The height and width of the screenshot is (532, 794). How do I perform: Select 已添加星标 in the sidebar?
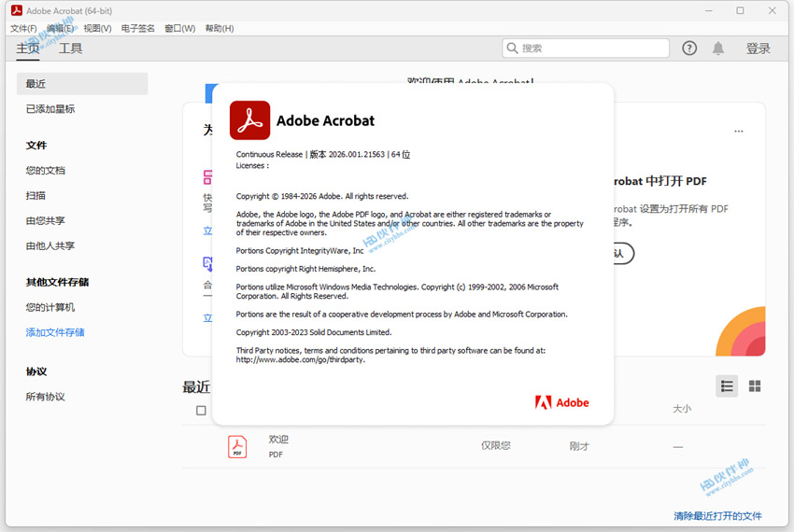(x=50, y=109)
